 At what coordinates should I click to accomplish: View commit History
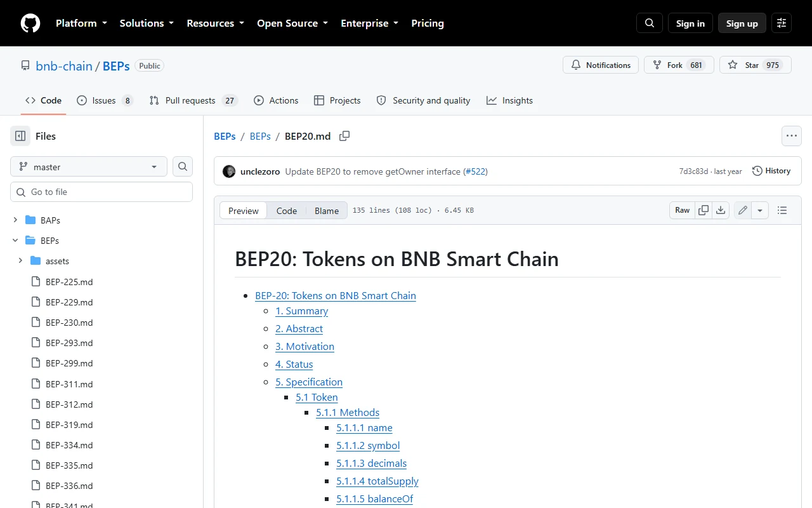point(771,171)
